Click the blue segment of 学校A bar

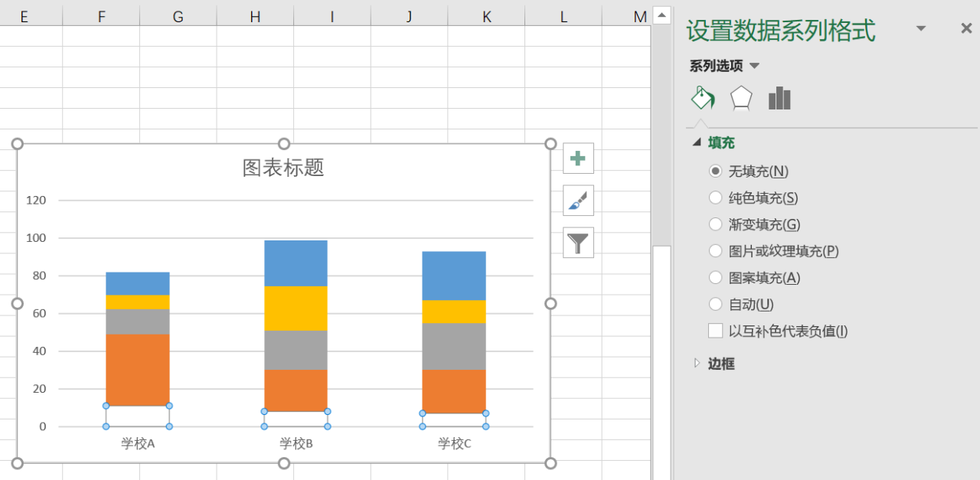[x=138, y=283]
